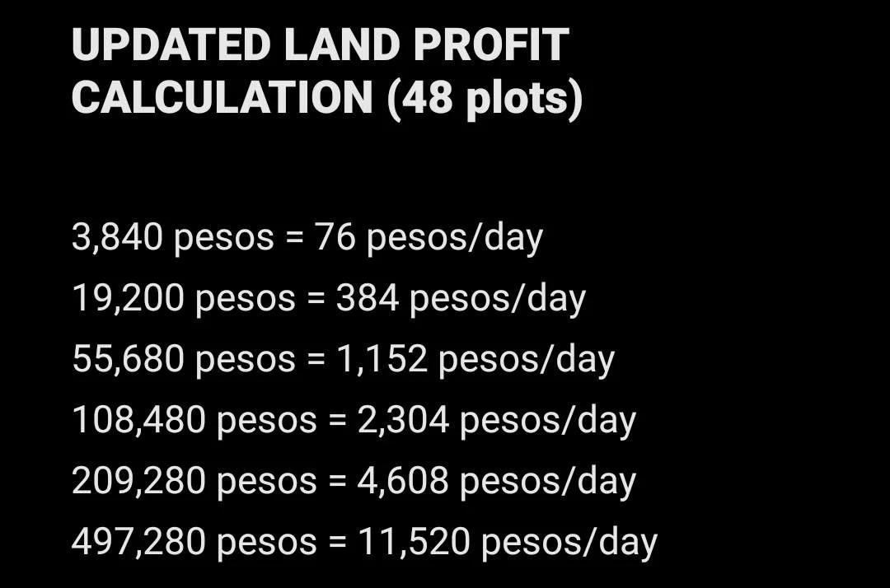
Task: Click the (48 plots) text in heading
Action: (x=485, y=99)
